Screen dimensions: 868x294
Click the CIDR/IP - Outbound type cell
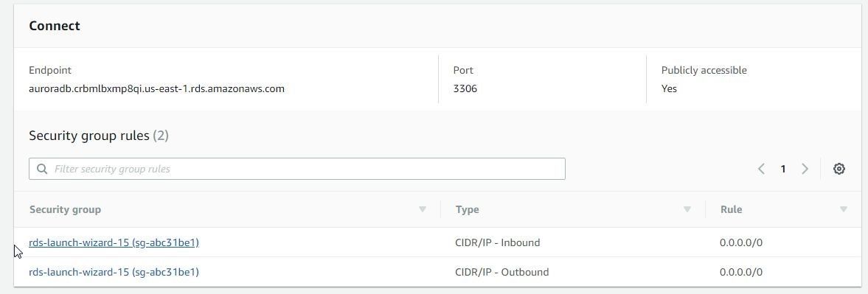[x=501, y=272]
